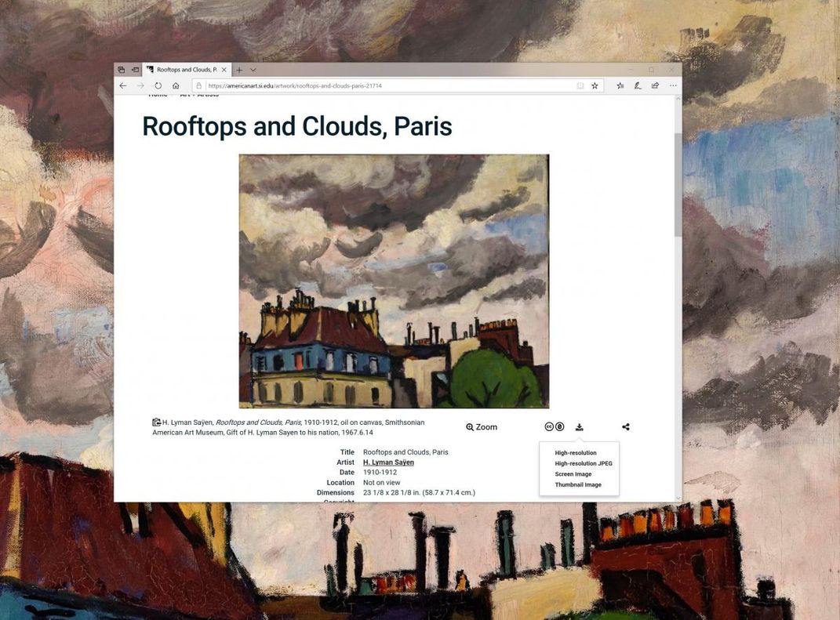Click the date value 1910-1912

pyautogui.click(x=380, y=472)
